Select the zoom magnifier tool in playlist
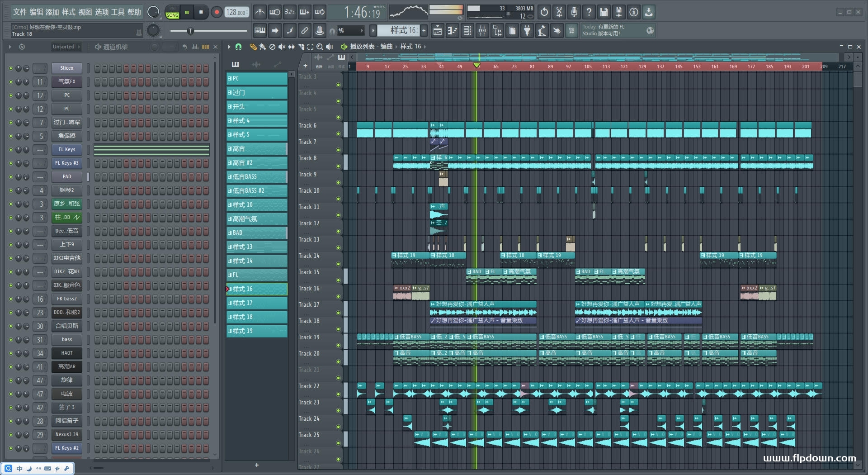The image size is (868, 475). point(320,47)
